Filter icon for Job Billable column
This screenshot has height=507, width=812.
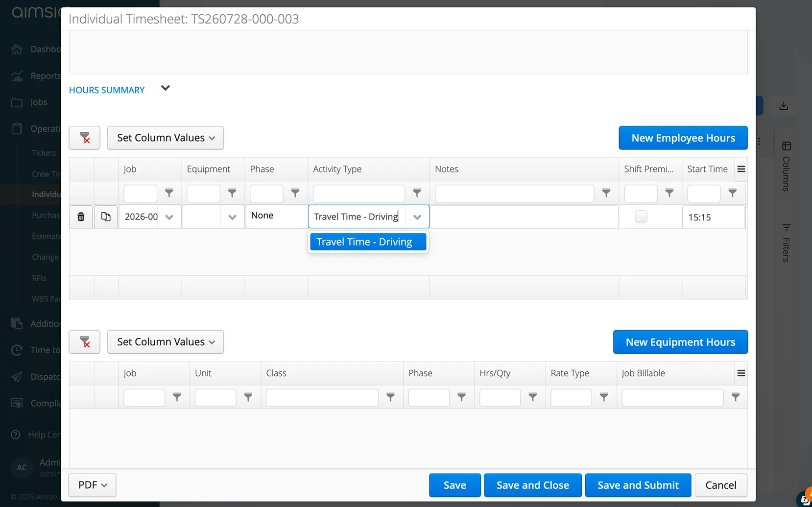click(736, 397)
